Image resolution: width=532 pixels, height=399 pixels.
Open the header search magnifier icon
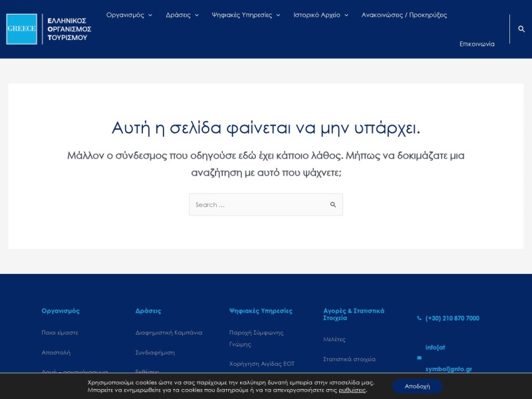coord(521,29)
